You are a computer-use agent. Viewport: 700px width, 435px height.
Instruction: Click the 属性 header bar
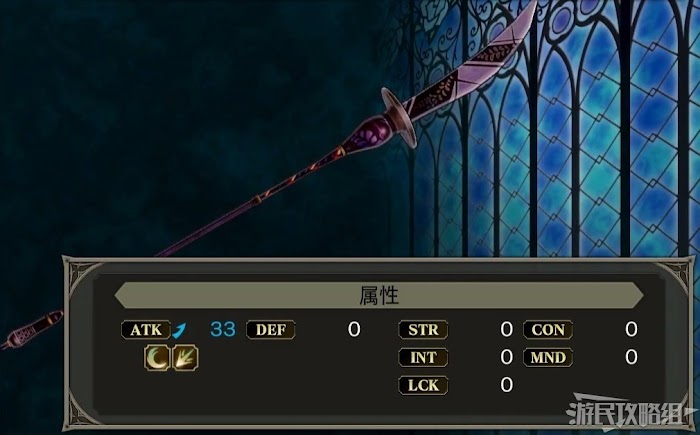(x=379, y=295)
